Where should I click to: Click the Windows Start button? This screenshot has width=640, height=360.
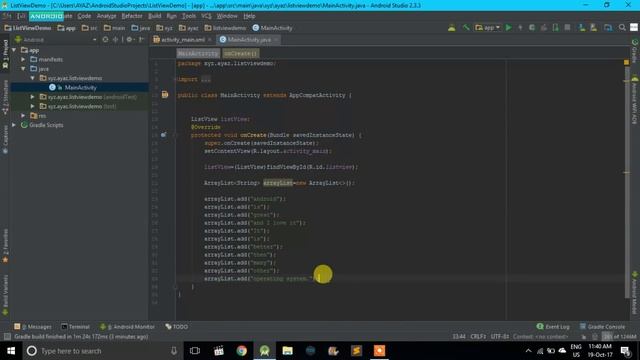11,351
